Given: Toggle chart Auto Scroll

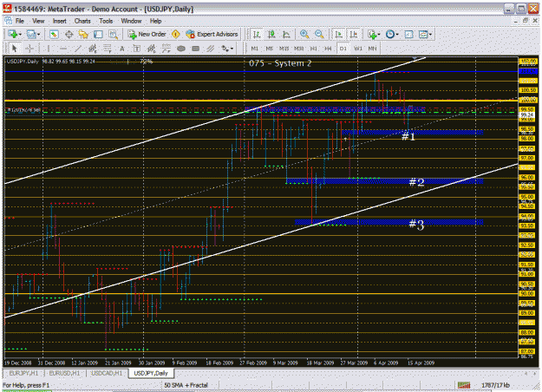Looking at the screenshot, I should pyautogui.click(x=338, y=34).
